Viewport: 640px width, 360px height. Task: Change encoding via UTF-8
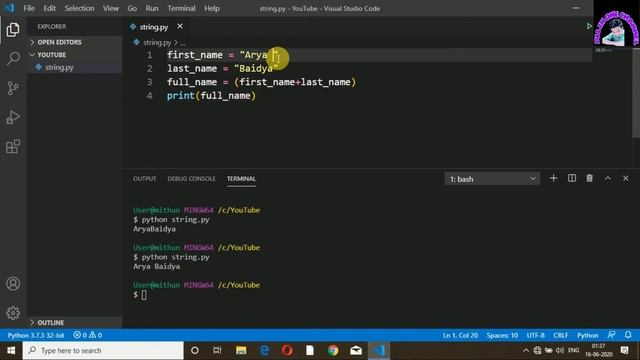pyautogui.click(x=536, y=335)
